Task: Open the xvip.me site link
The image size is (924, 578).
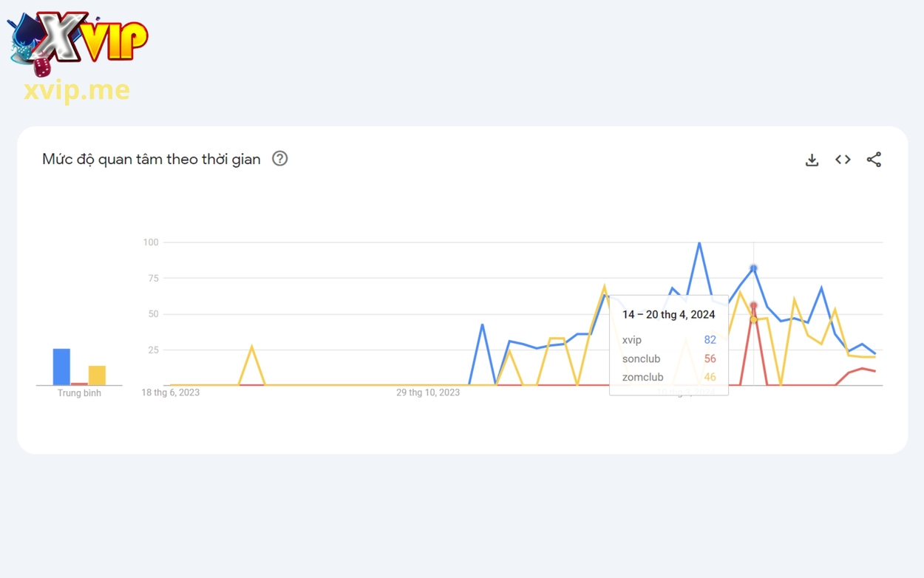Action: [x=77, y=90]
